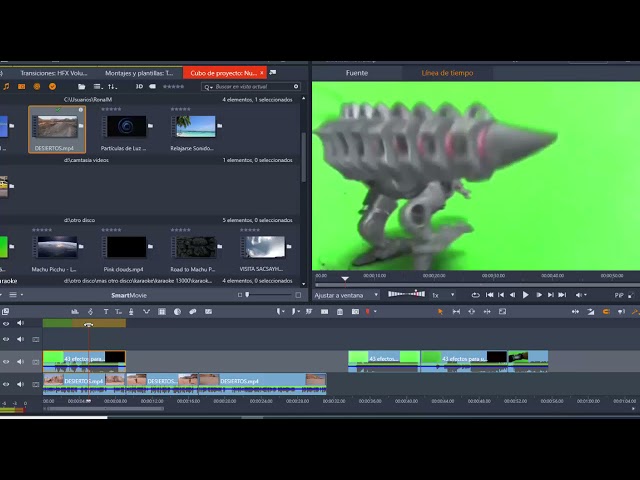
Task: Select the slip trim tool icon
Action: tap(456, 311)
